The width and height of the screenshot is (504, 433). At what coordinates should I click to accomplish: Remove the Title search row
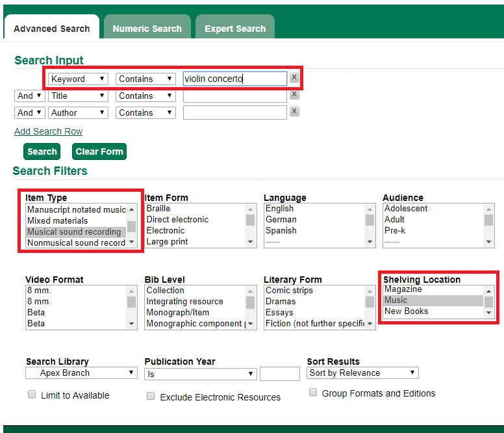tap(294, 94)
